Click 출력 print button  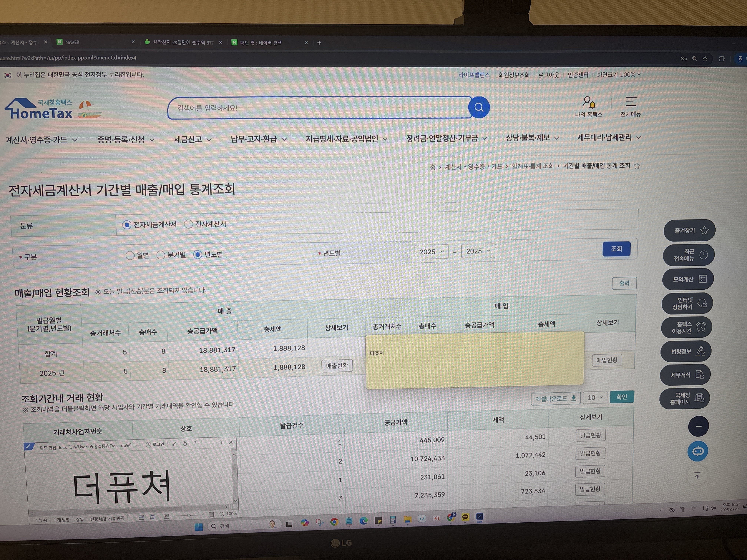point(624,283)
